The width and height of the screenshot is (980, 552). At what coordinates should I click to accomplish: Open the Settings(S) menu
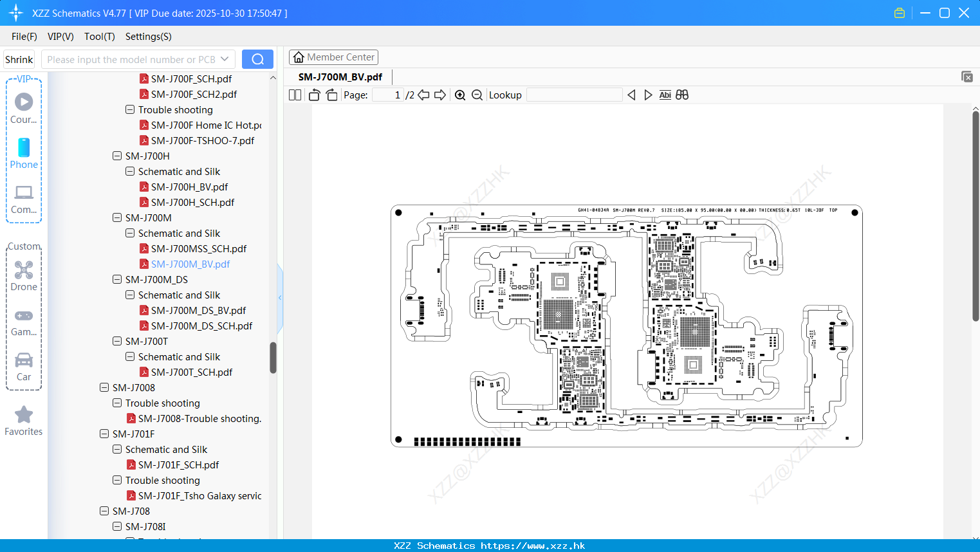coord(149,37)
